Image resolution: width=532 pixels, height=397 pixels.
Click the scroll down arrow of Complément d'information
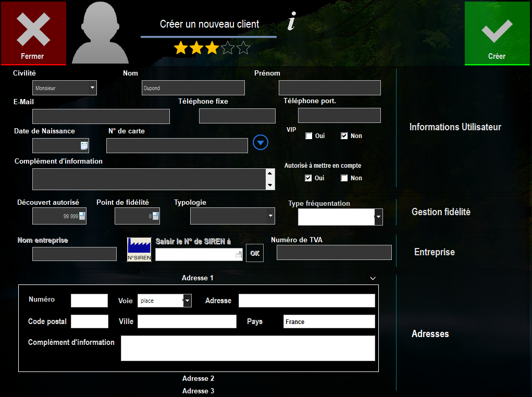(270, 185)
